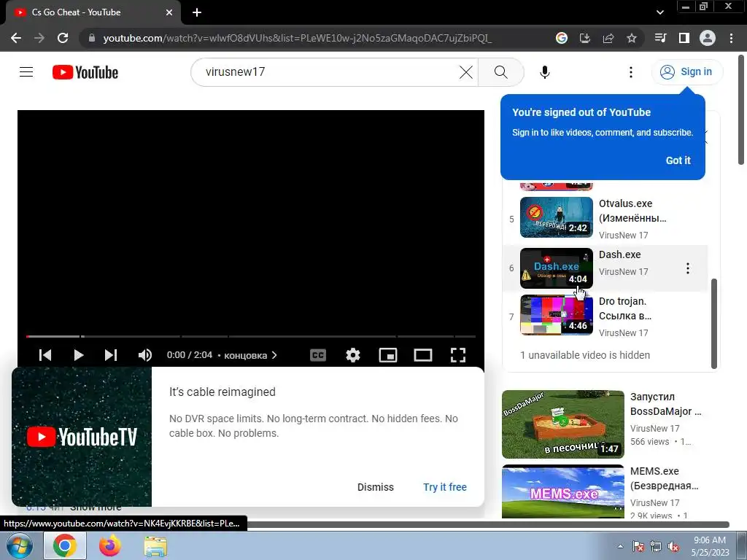This screenshot has height=560, width=747.
Task: Toggle closed captions CC button
Action: (318, 355)
